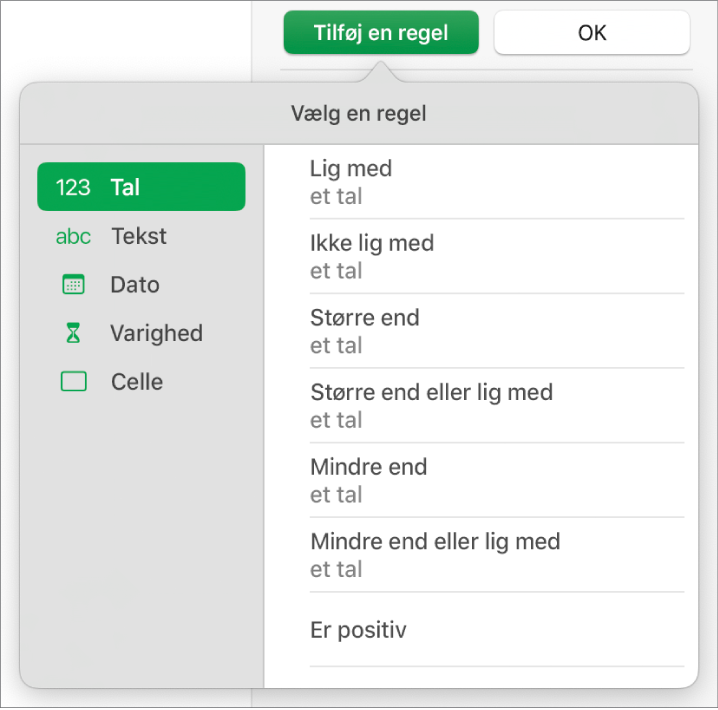Click the 123 number icon

coord(73,187)
